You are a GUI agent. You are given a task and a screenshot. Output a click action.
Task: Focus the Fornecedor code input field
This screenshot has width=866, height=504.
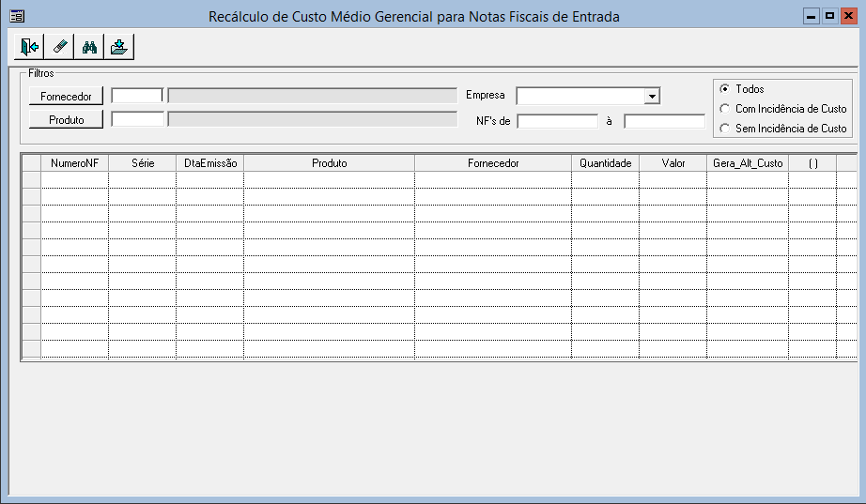click(137, 96)
